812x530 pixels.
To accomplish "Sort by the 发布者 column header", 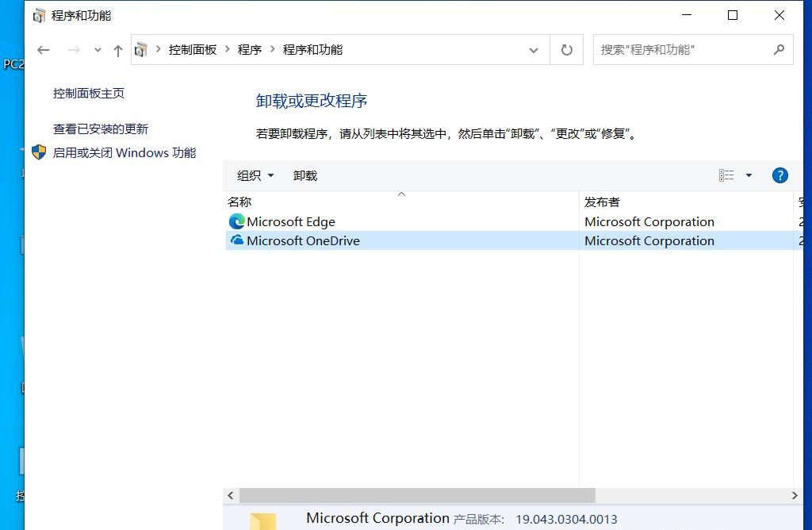I will click(x=686, y=202).
